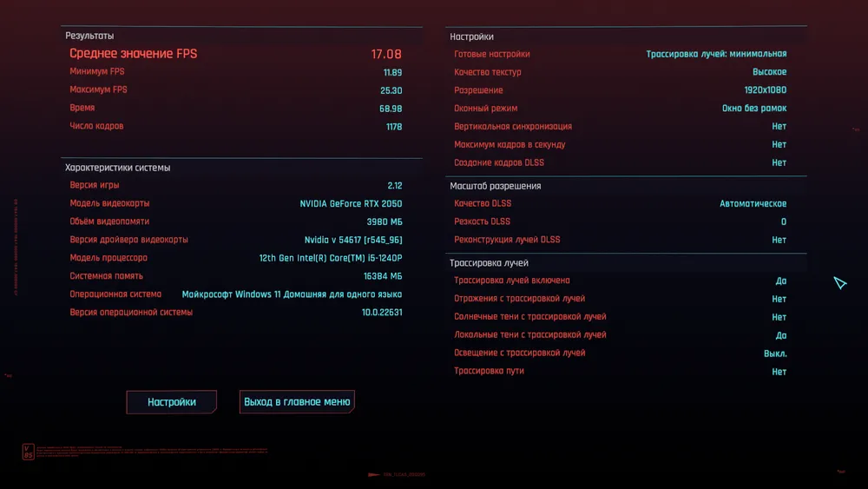Select resolution value 1920x1080
This screenshot has width=868, height=489.
(x=765, y=90)
